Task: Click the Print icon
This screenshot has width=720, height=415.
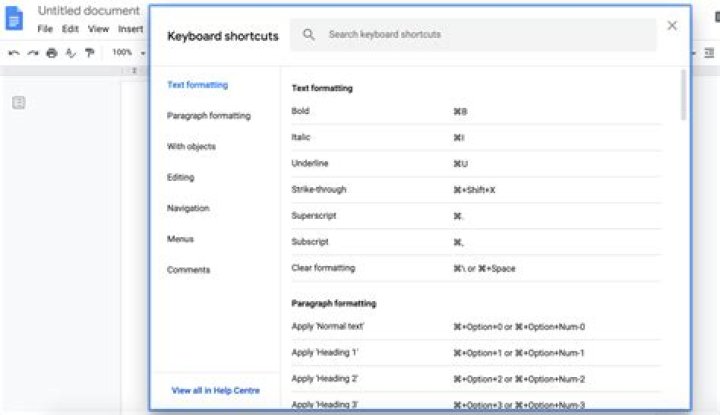Action: pos(51,53)
